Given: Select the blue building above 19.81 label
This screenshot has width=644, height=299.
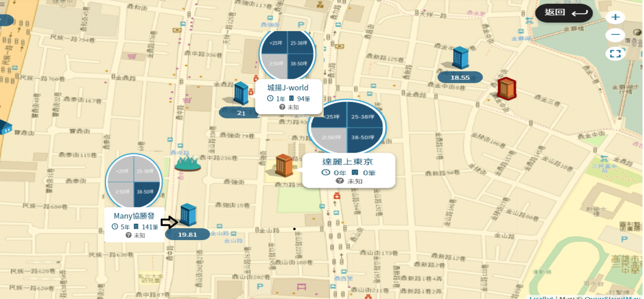Looking at the screenshot, I should (x=187, y=215).
